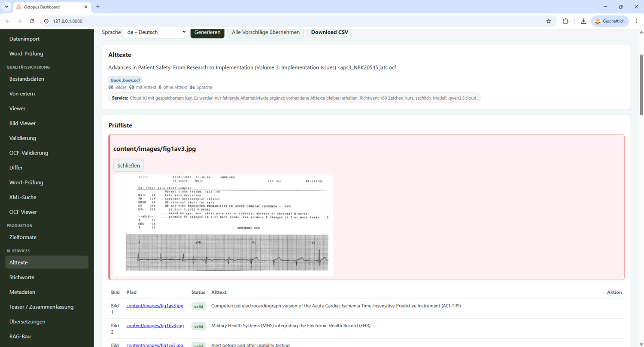Viewport: 644px width, 347px height.
Task: Open a new browser tab
Action: pyautogui.click(x=98, y=7)
